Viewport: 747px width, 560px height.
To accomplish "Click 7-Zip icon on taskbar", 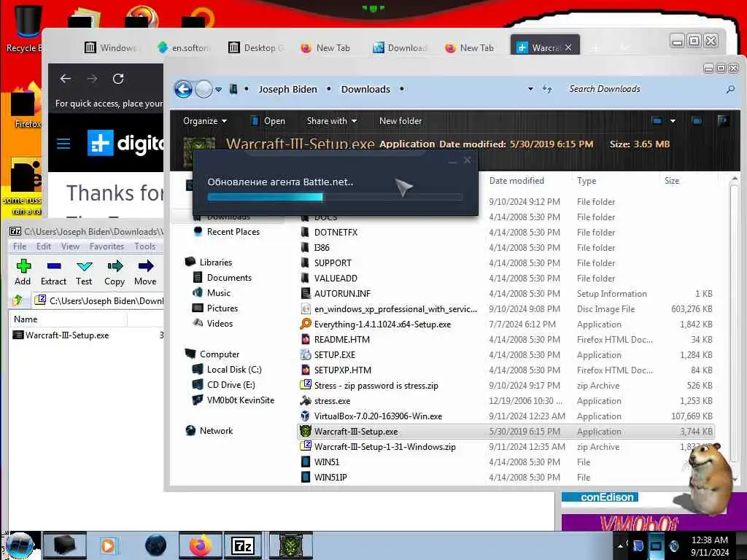I will 243,545.
